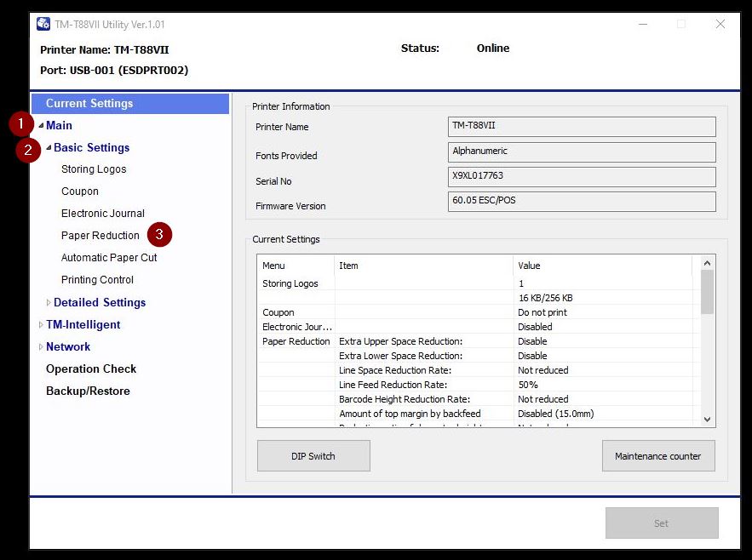This screenshot has height=560, width=752.
Task: Click the Firmware Version field 60.05 ESC/POS
Action: click(x=582, y=202)
